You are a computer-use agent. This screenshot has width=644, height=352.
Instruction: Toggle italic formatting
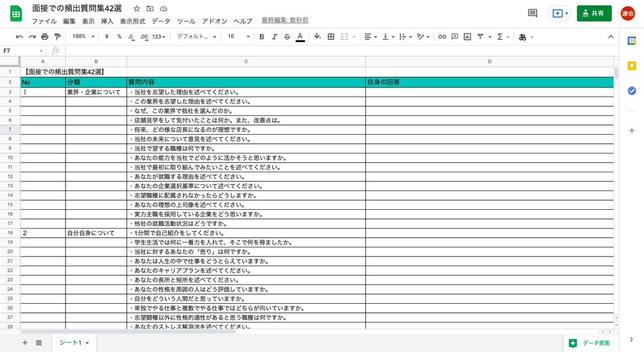click(275, 36)
